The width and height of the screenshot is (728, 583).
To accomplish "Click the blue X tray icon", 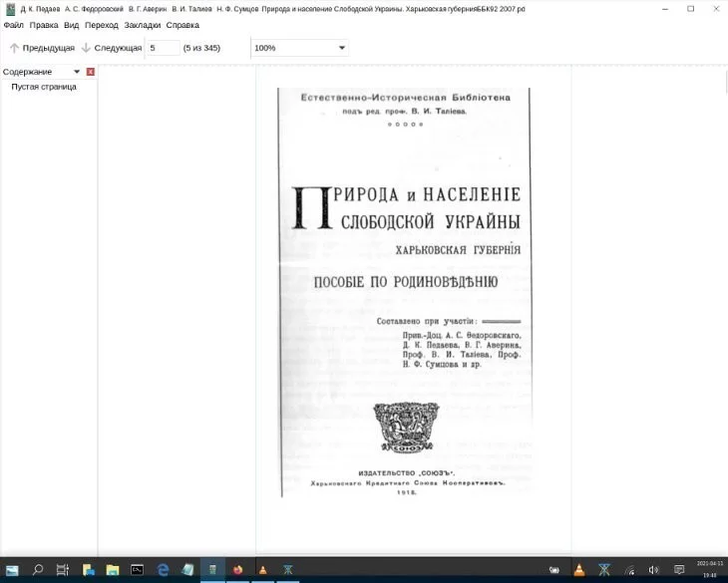I will 604,570.
